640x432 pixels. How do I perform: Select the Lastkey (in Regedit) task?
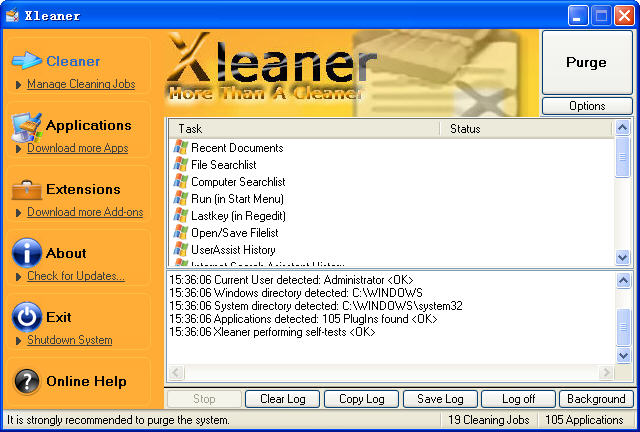pyautogui.click(x=391, y=216)
